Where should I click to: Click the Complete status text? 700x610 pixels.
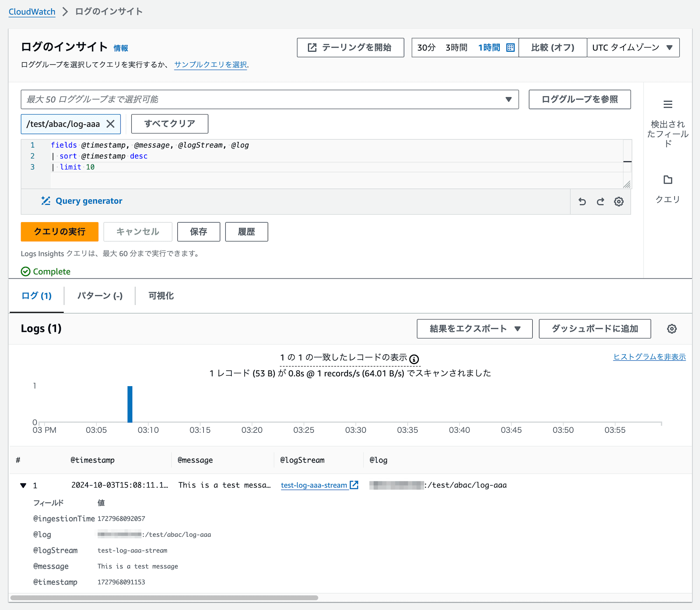click(x=51, y=271)
